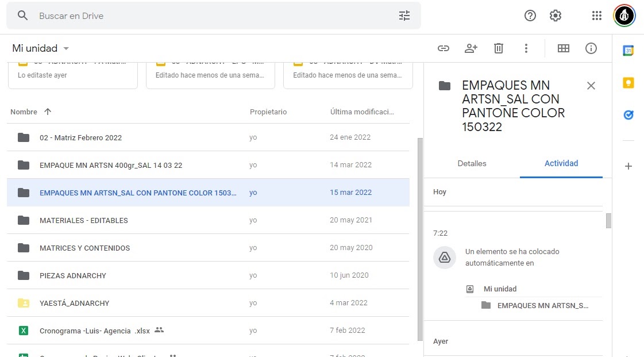Open Google Calendar from the side panel

(628, 50)
